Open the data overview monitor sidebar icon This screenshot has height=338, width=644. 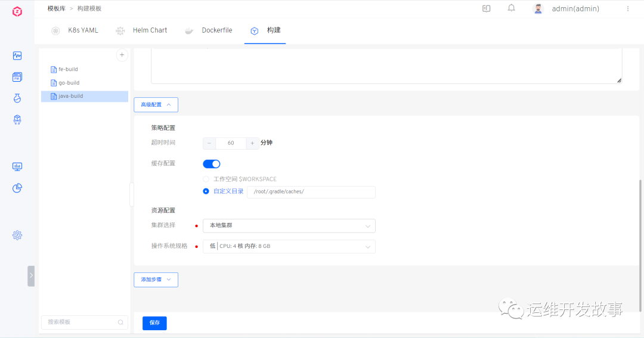17,166
